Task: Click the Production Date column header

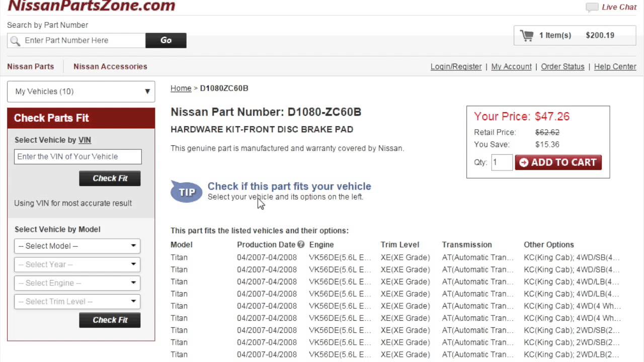Action: click(266, 245)
